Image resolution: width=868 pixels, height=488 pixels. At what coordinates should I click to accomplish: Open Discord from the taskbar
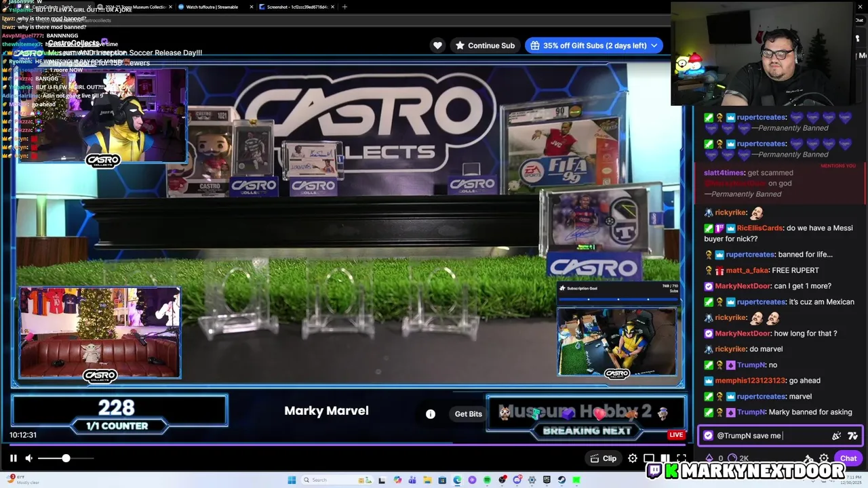click(517, 480)
